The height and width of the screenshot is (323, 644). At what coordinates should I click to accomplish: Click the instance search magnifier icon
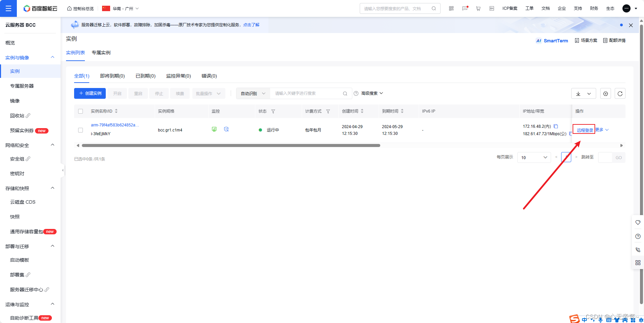(x=345, y=94)
